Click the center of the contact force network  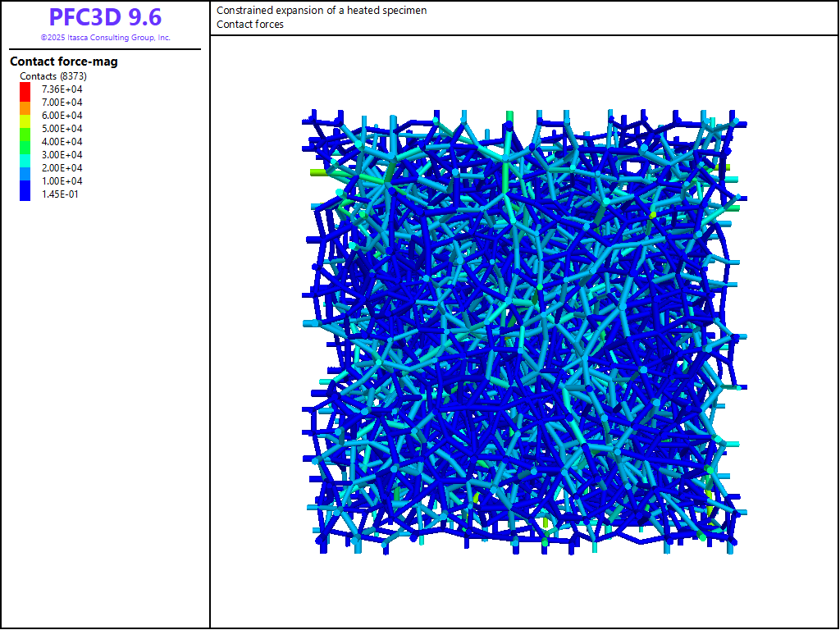click(x=523, y=331)
